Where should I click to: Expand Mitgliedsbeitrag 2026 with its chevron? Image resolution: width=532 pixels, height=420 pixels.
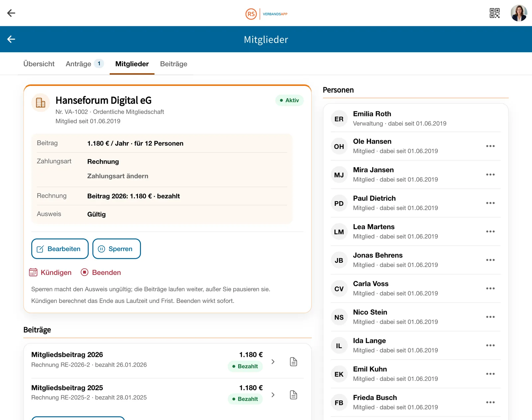[273, 361]
